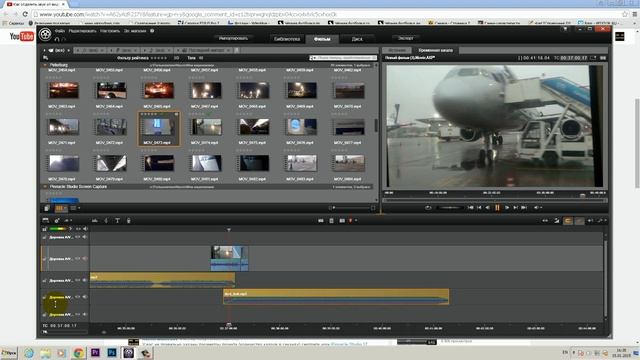
Task: Toggle loop playback icon in preview
Action: click(428, 207)
